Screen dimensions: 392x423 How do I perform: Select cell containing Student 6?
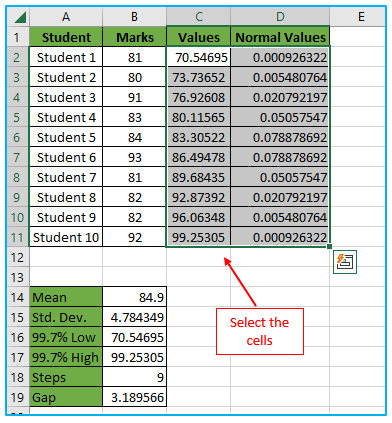[x=66, y=157]
